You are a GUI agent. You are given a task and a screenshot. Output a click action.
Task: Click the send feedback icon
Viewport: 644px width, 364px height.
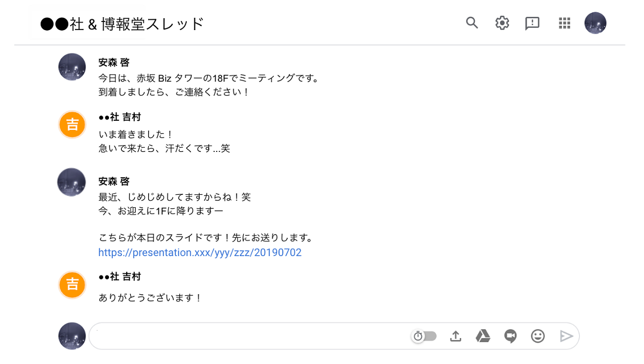[x=532, y=23]
